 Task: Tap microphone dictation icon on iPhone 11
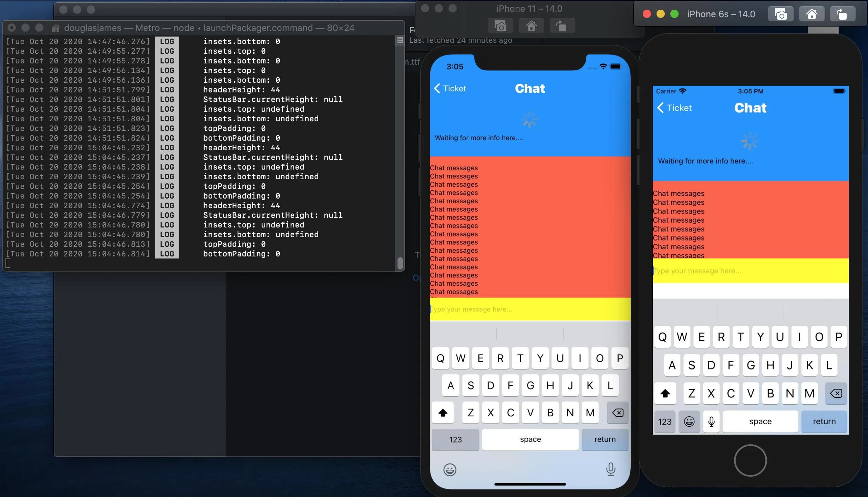[x=611, y=469]
